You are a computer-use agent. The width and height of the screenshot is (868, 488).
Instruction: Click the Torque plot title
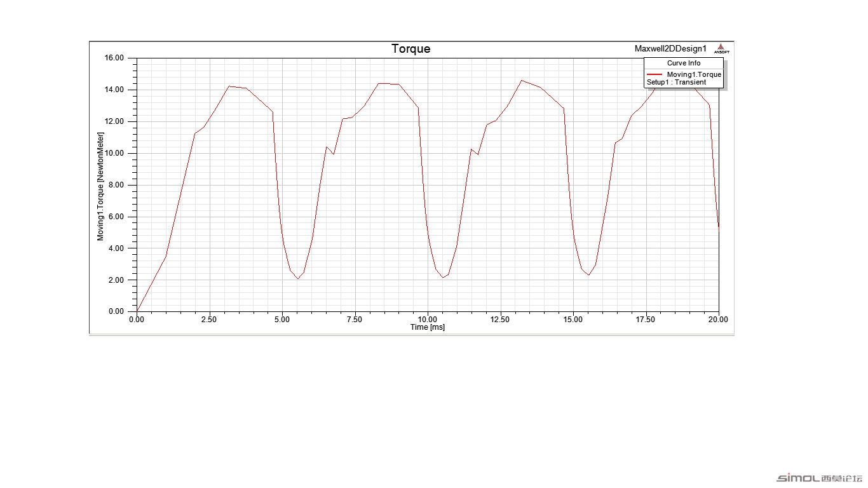click(410, 49)
